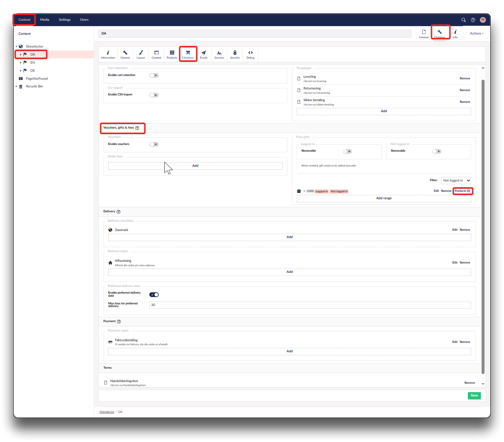504x442 pixels.
Task: Open the help question mark icon
Action: pyautogui.click(x=473, y=20)
